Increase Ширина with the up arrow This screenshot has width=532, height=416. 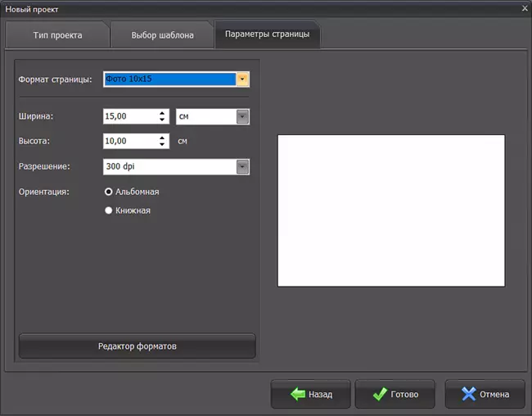(x=162, y=114)
